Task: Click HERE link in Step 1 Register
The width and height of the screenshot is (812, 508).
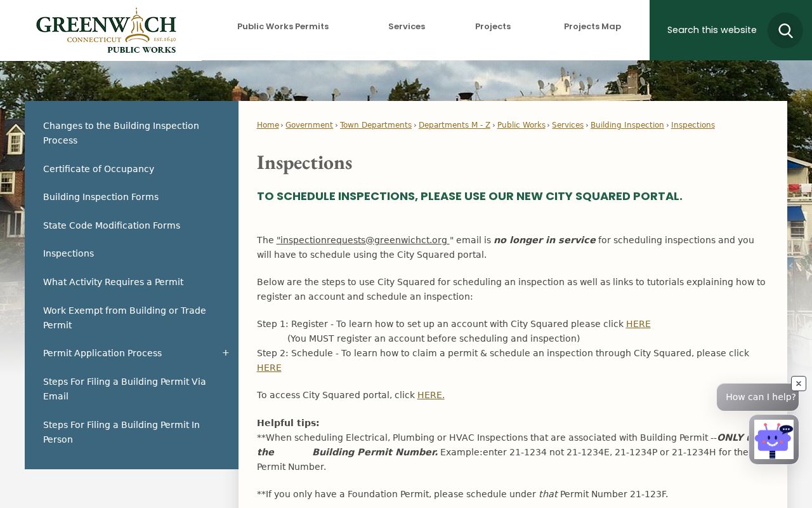Action: (638, 324)
